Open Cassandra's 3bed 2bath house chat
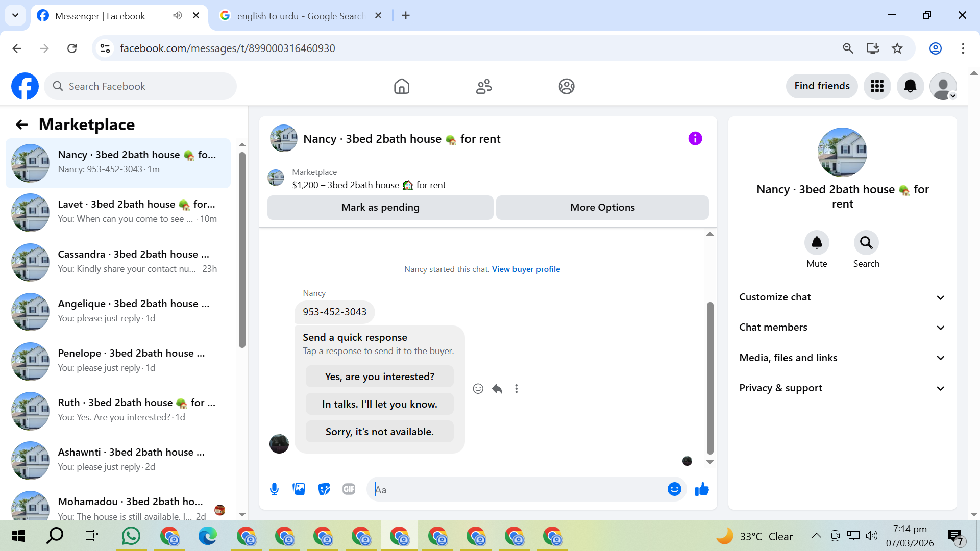The image size is (980, 551). pyautogui.click(x=118, y=262)
